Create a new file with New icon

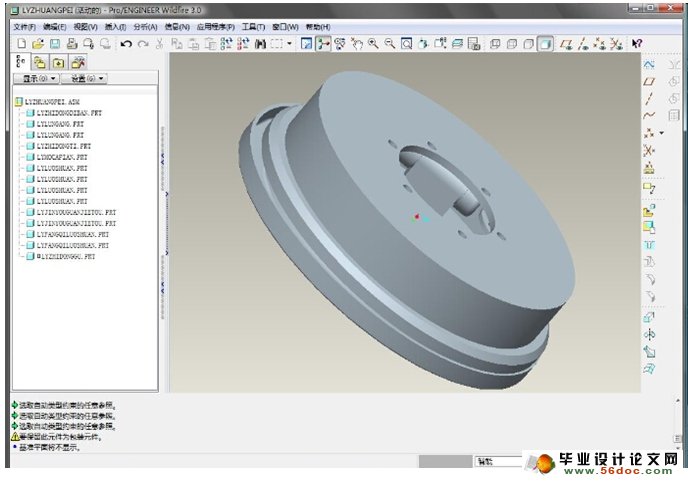(x=22, y=43)
